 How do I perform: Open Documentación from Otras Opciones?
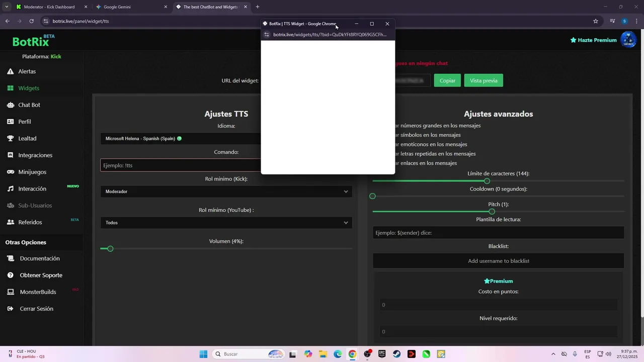(40, 258)
